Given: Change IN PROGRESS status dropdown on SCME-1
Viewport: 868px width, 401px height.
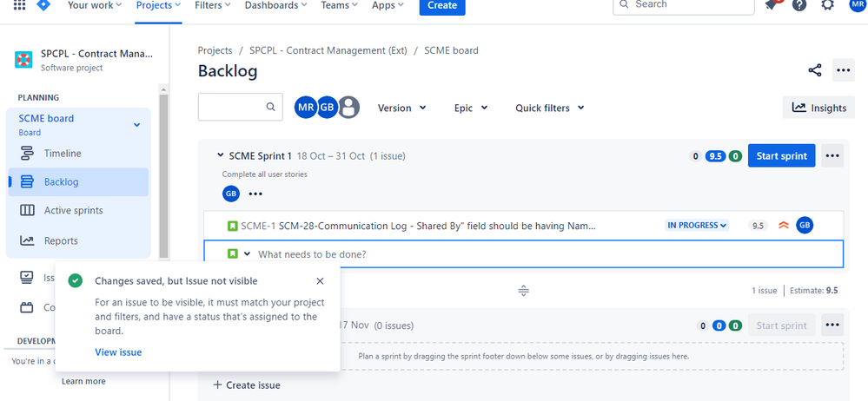Looking at the screenshot, I should point(697,225).
